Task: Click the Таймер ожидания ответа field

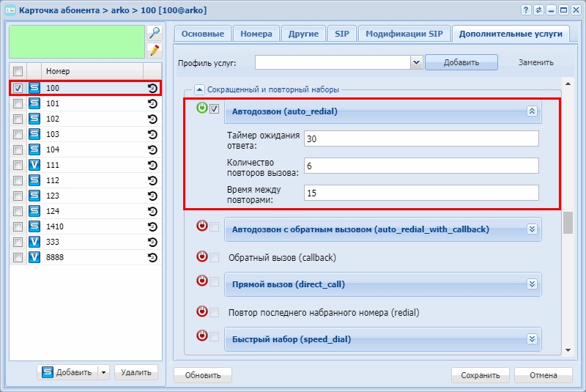Action: [x=421, y=138]
